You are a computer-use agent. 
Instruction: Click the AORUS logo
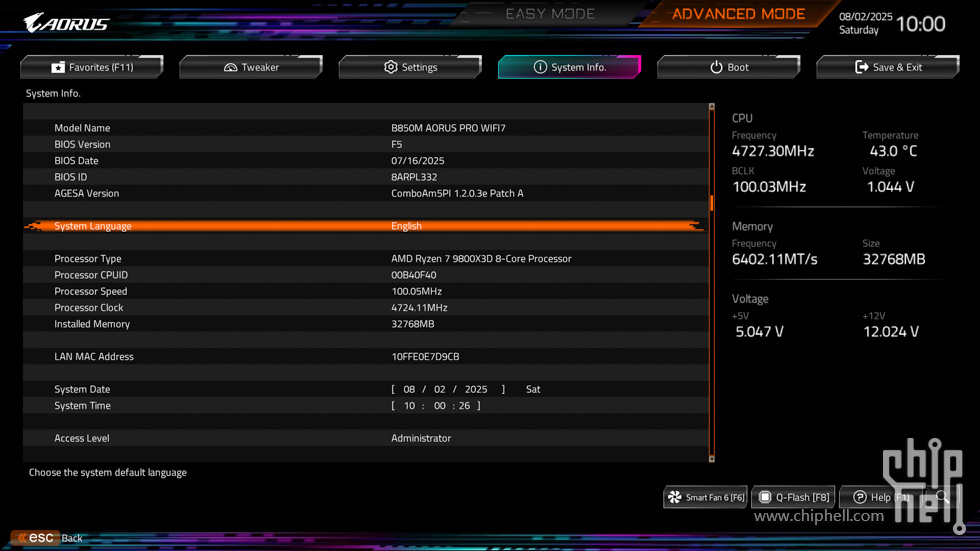click(x=66, y=23)
